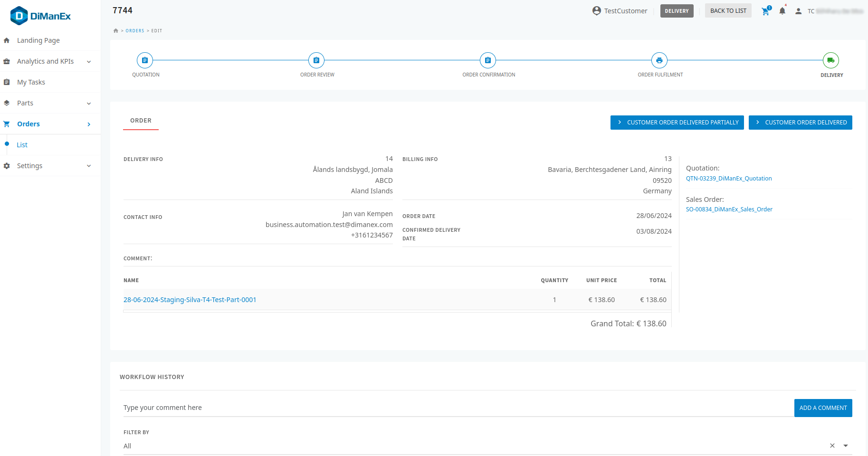This screenshot has height=456, width=868.
Task: Open Landing Page home icon
Action: click(7, 40)
